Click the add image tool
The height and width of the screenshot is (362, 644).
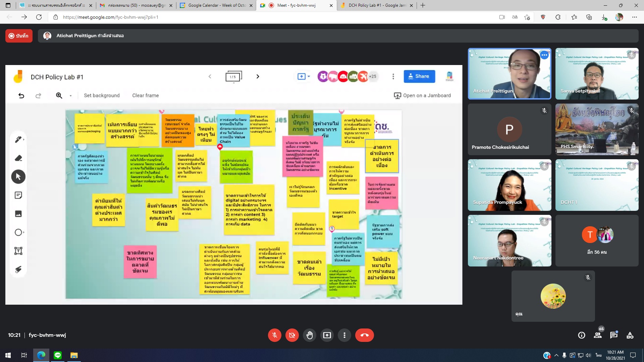pos(18,214)
